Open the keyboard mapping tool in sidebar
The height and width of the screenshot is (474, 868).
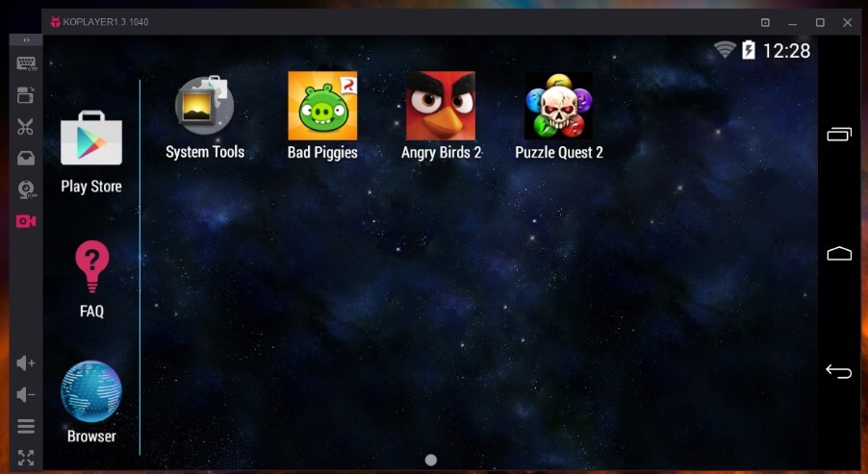click(26, 63)
